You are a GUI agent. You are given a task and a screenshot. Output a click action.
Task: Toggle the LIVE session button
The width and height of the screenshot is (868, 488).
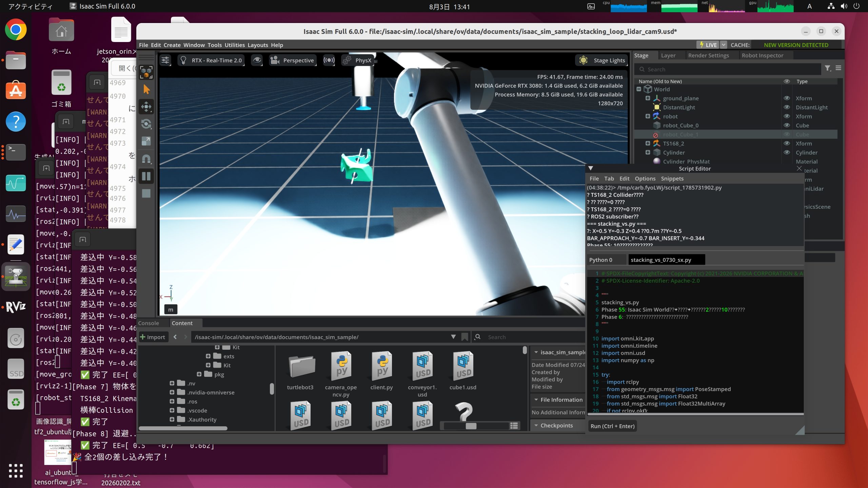point(708,45)
